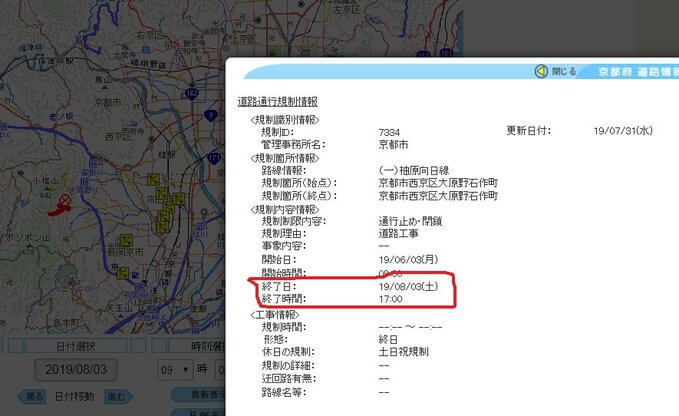Select end time 17:00
This screenshot has height=416, width=679.
390,299
